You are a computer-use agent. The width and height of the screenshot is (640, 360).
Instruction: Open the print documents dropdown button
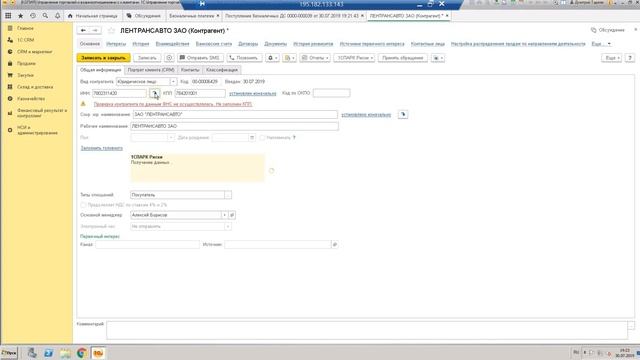click(x=289, y=58)
